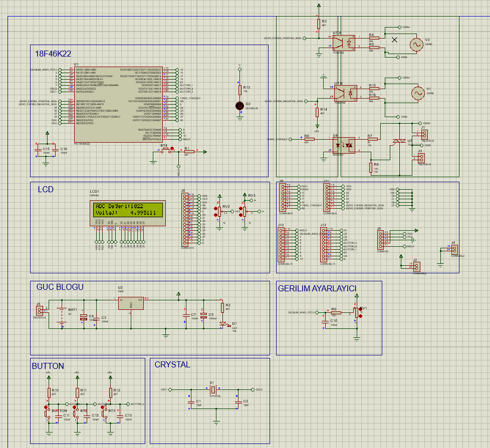490x448 pixels.
Task: Click the CRYSTAL section title text
Action: pyautogui.click(x=172, y=364)
